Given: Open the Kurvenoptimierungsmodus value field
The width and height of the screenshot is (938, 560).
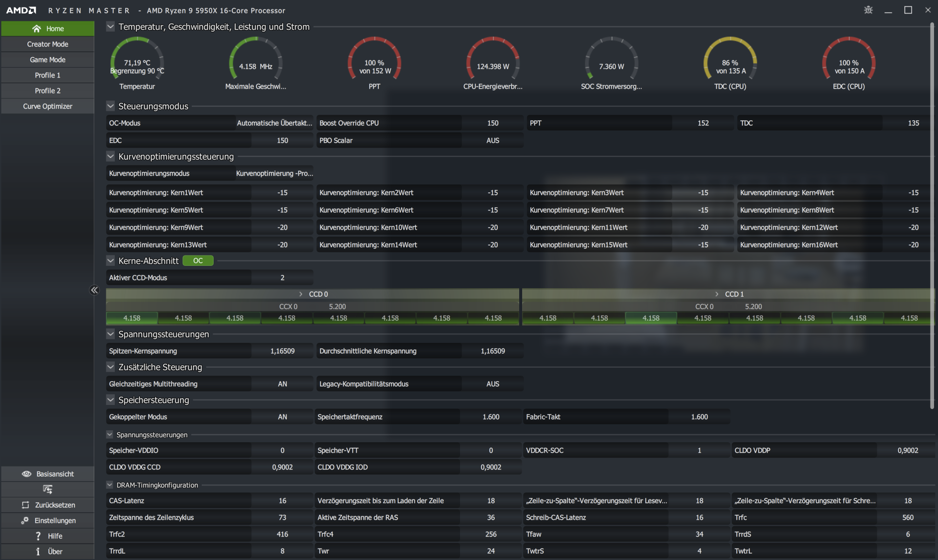Looking at the screenshot, I should (x=274, y=173).
